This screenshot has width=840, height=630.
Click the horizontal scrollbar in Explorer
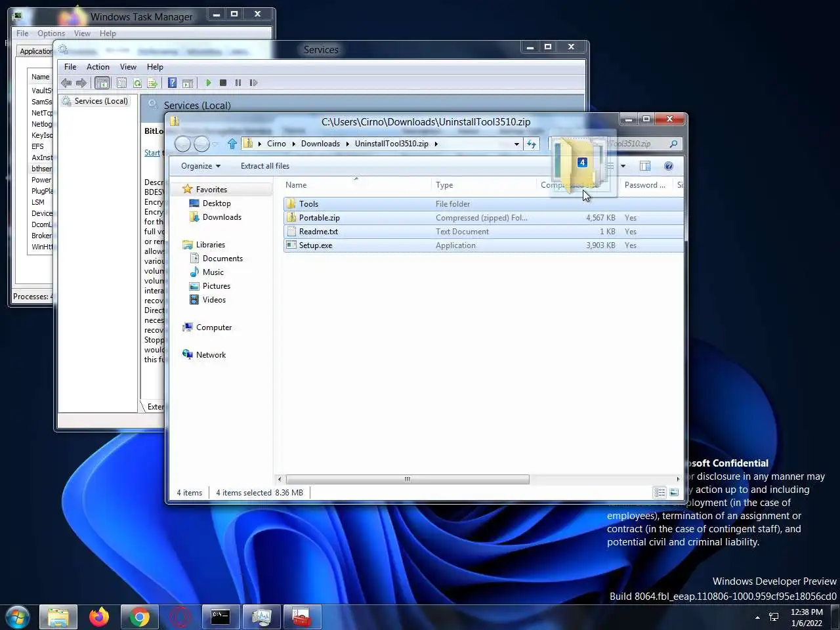408,479
